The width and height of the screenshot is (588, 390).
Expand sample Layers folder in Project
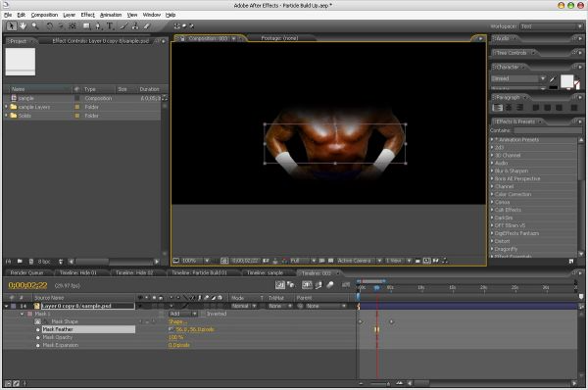click(6, 107)
